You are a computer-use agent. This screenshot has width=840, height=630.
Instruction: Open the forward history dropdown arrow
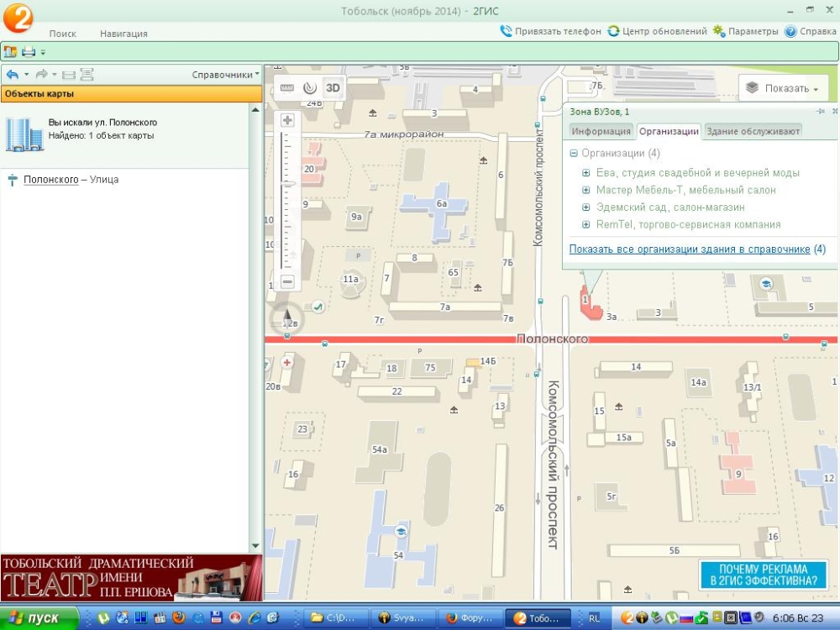tap(54, 75)
